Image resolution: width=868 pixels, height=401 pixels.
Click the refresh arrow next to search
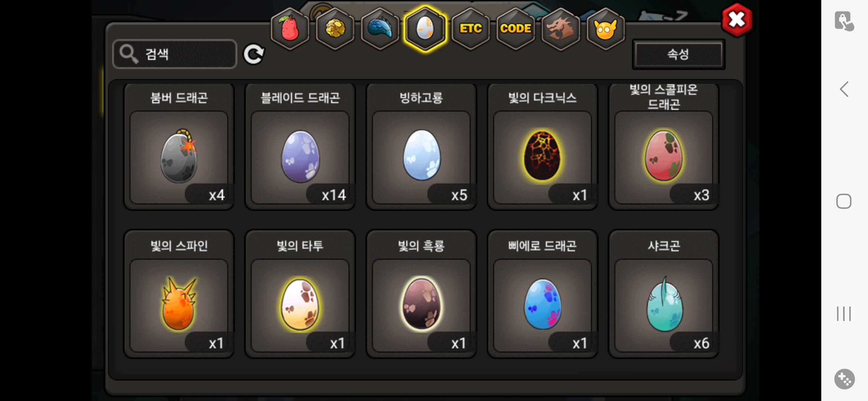pos(254,54)
